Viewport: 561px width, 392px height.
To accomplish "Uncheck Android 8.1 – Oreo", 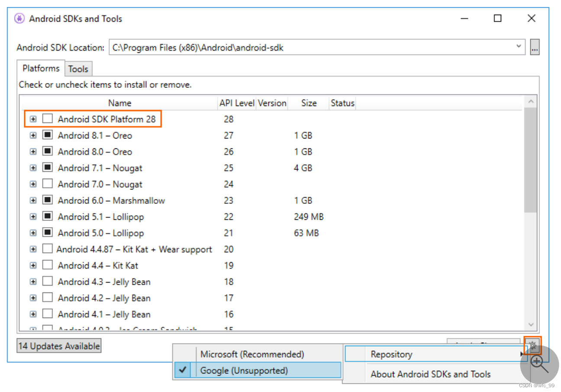I will click(48, 135).
